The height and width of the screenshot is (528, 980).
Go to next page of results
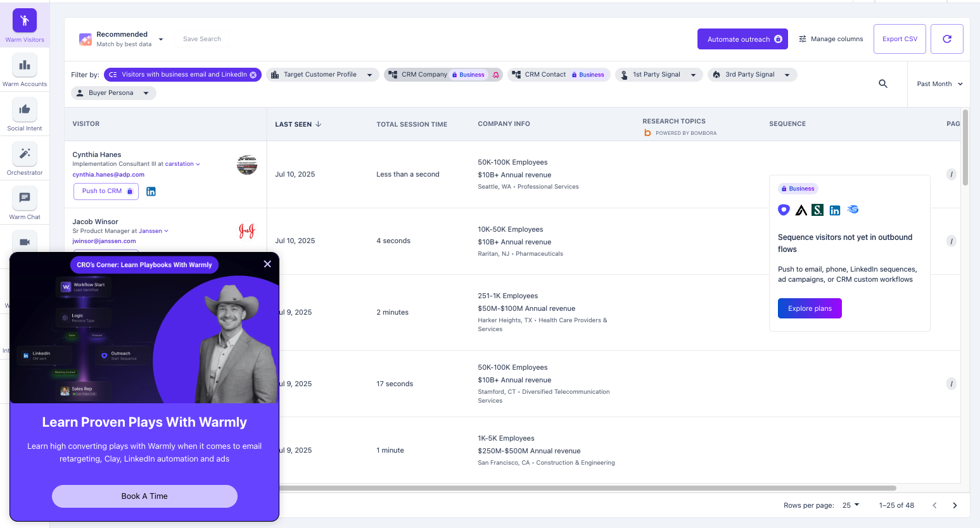click(955, 505)
